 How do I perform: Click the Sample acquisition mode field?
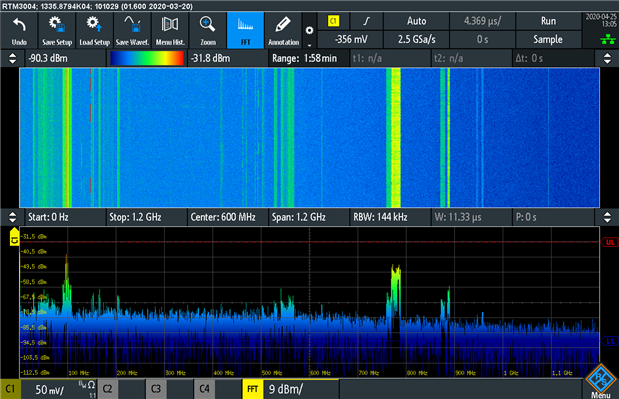(548, 39)
